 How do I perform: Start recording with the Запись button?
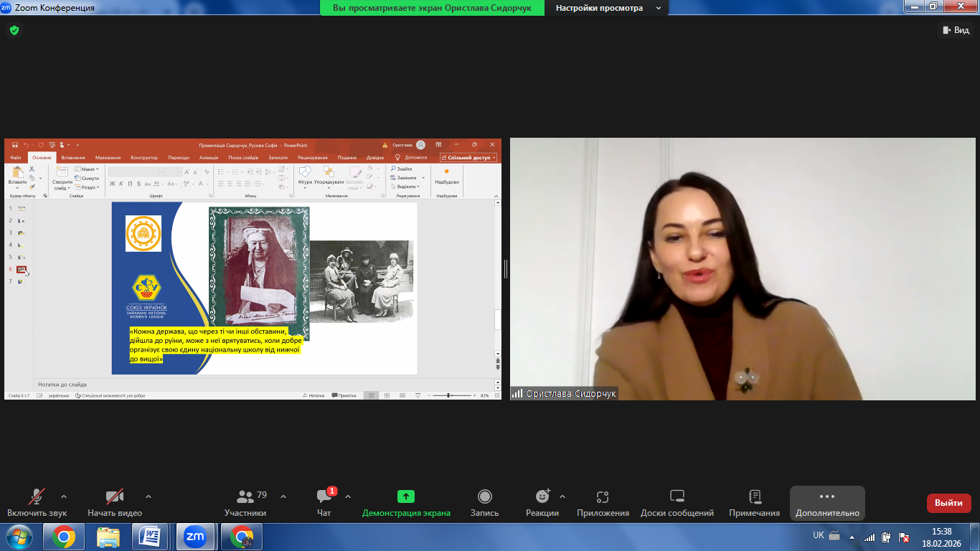(484, 503)
